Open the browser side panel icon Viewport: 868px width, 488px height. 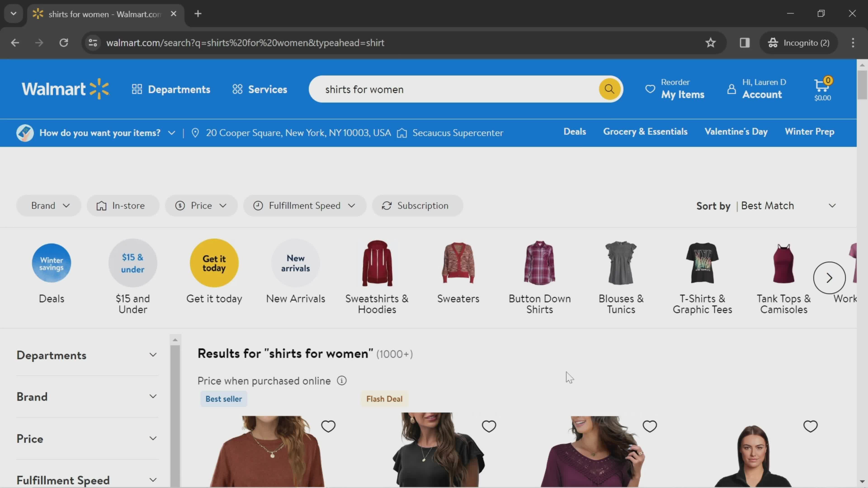point(745,43)
